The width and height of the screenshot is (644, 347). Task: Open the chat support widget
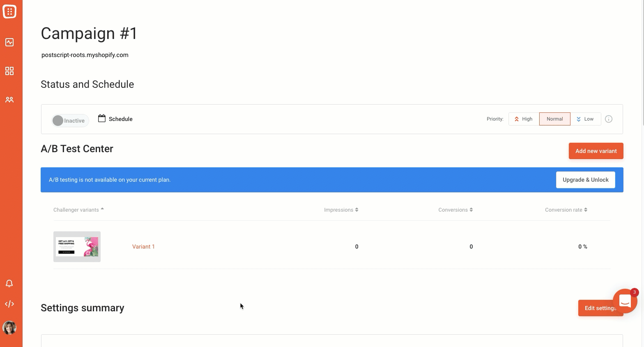pyautogui.click(x=625, y=301)
